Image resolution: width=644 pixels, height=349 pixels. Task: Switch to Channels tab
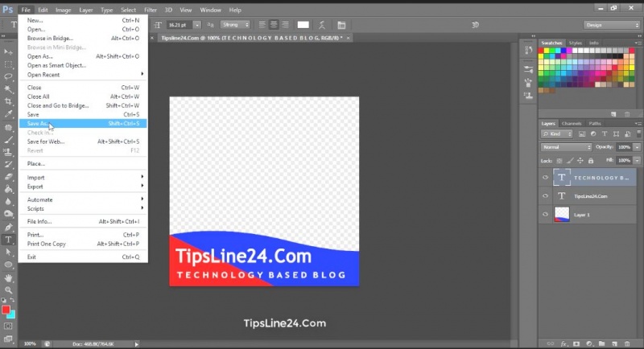[x=572, y=124]
